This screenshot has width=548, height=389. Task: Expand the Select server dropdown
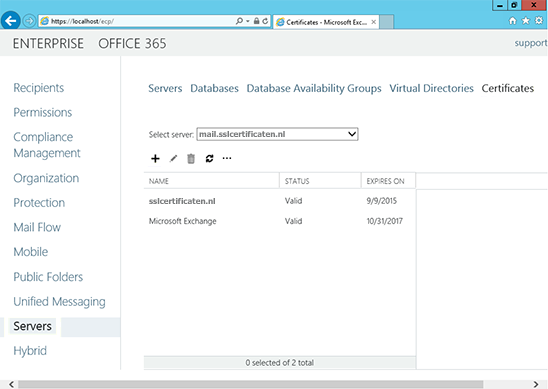click(352, 134)
